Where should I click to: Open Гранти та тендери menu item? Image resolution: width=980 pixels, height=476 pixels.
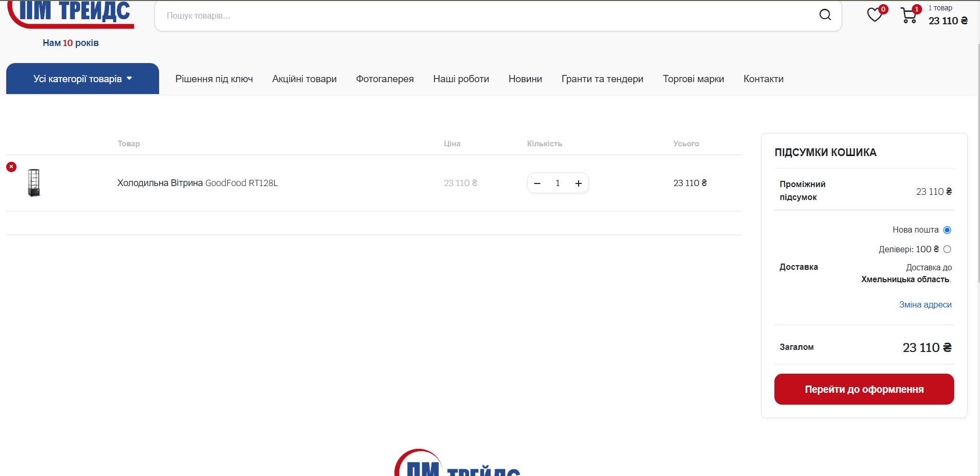coord(602,79)
